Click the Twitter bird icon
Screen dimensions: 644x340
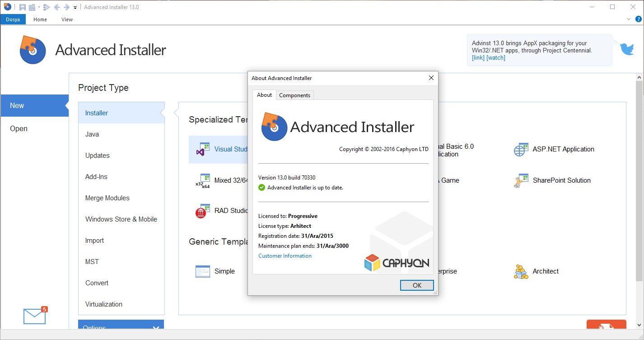click(x=627, y=48)
